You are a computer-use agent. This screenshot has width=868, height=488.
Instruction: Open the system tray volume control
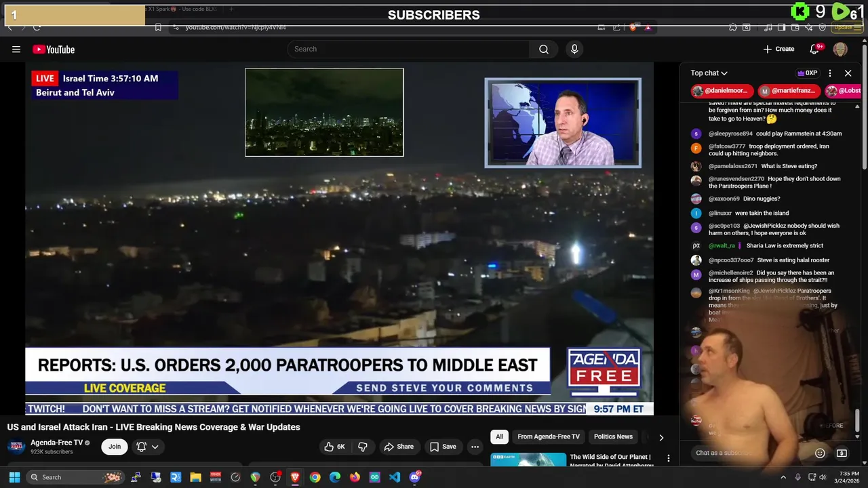click(824, 477)
